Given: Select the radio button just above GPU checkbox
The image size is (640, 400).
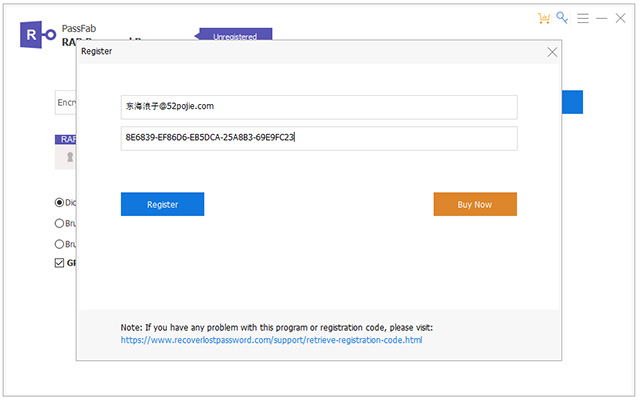Looking at the screenshot, I should tap(59, 244).
